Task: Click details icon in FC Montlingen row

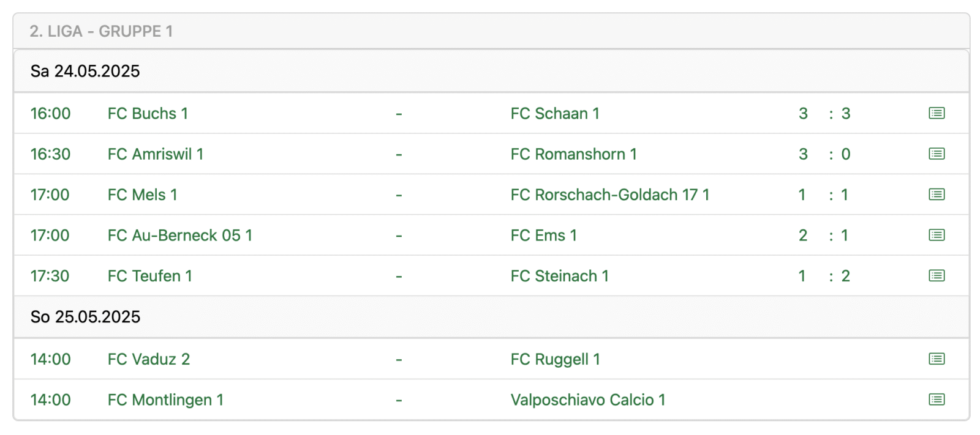Action: coord(937,400)
